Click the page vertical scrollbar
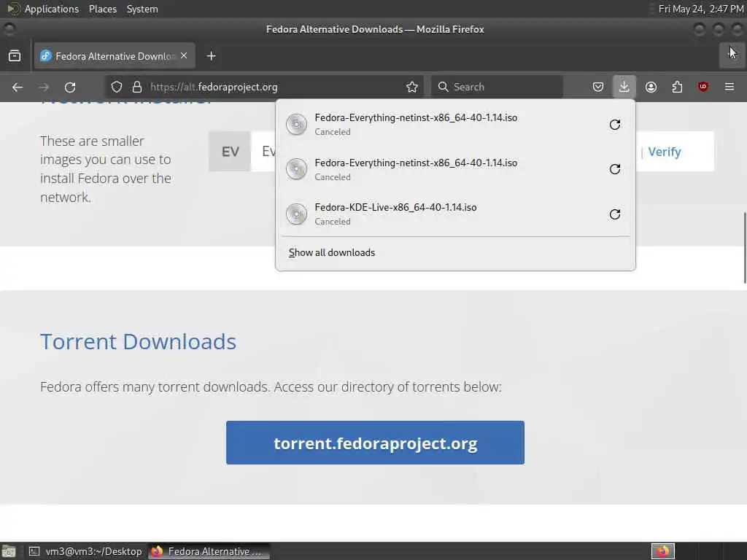The height and width of the screenshot is (560, 747). [745, 248]
